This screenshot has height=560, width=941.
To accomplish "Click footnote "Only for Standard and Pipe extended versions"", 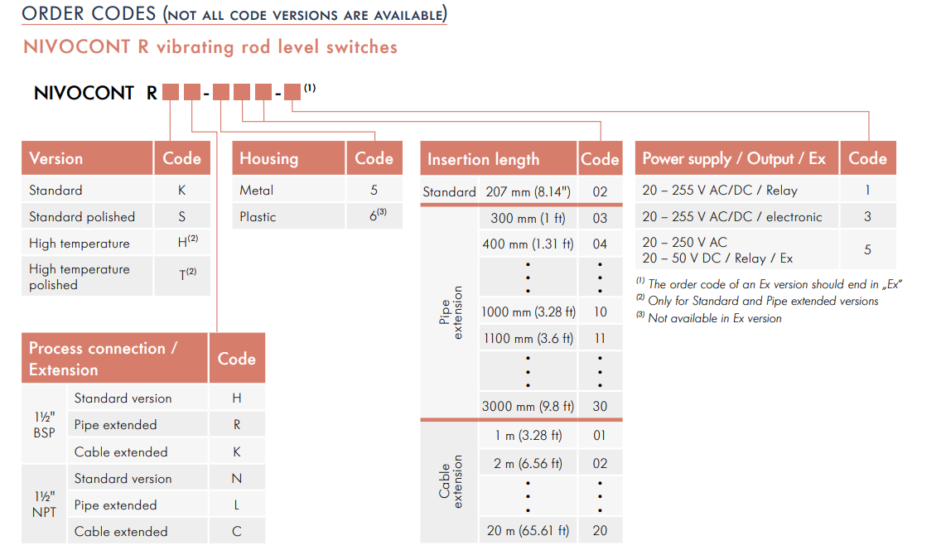I will point(757,301).
